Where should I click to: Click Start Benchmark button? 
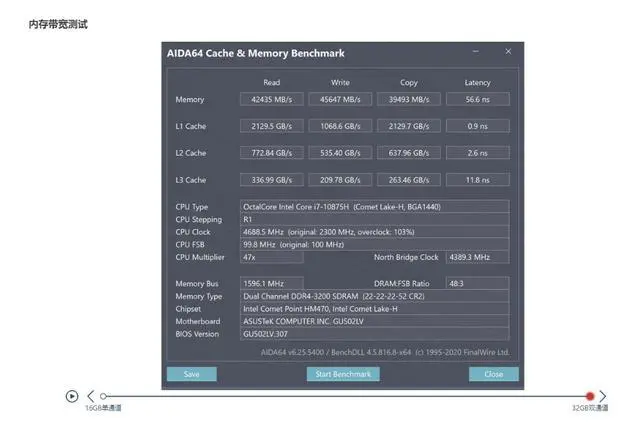(x=343, y=374)
